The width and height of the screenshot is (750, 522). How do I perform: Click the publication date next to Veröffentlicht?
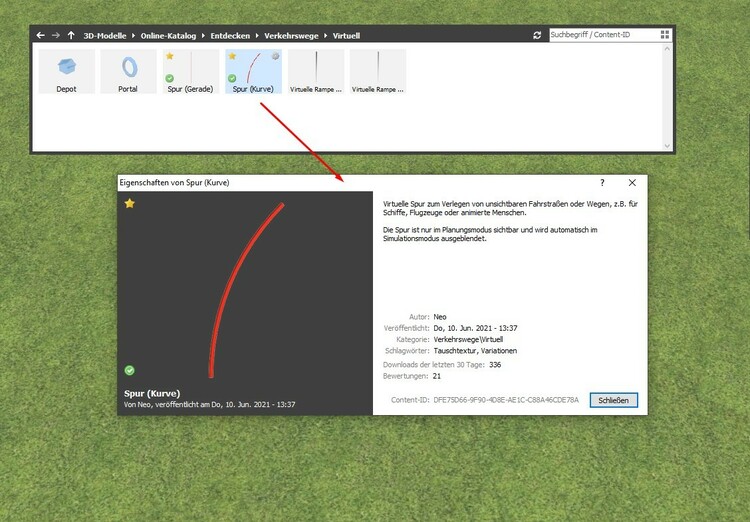(x=475, y=328)
